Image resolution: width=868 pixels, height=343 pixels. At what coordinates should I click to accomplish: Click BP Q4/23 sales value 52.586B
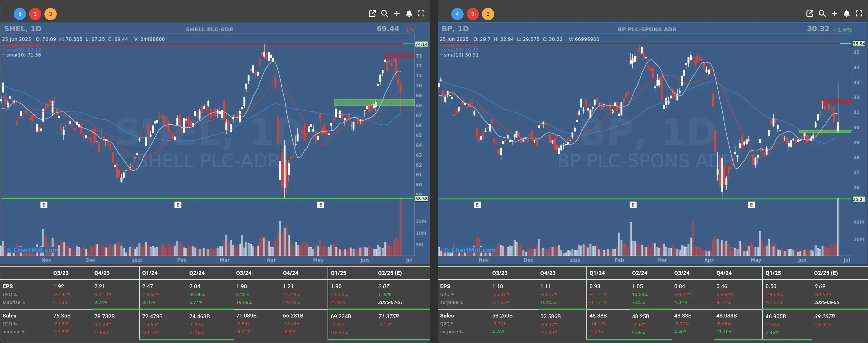click(x=551, y=316)
